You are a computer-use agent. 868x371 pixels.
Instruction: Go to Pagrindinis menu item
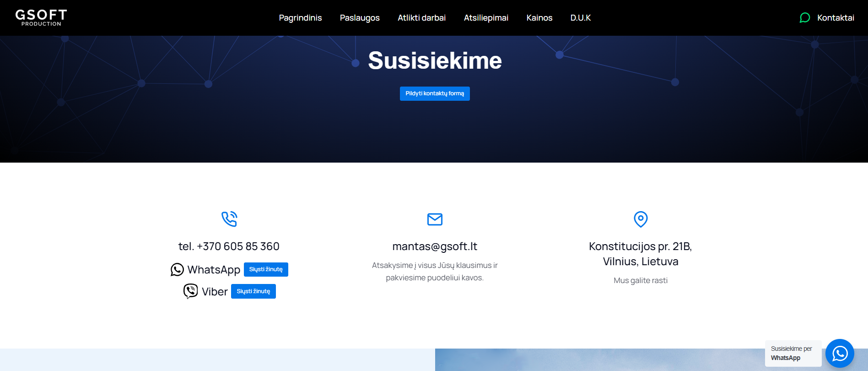point(300,18)
